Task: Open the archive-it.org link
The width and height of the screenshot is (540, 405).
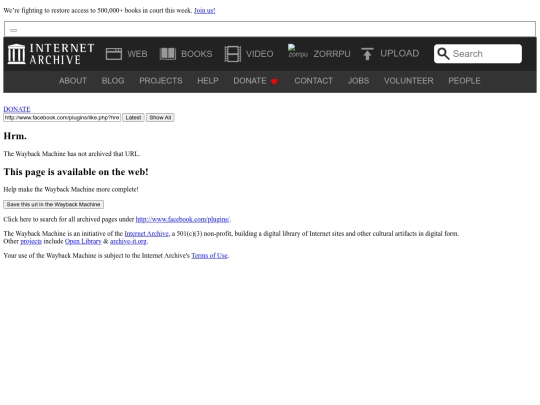Action: click(128, 241)
